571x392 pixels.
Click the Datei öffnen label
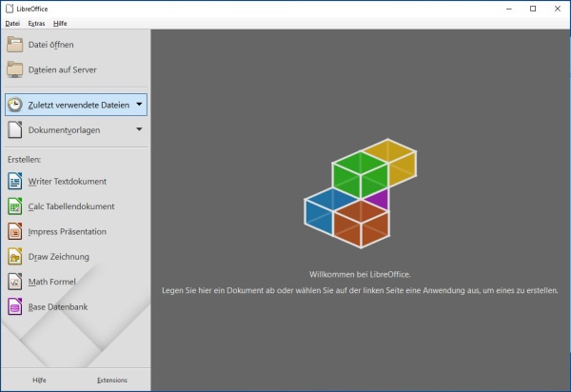51,45
